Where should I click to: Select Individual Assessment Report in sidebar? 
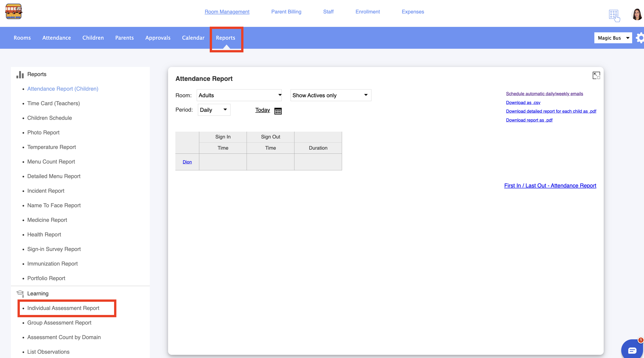click(63, 308)
